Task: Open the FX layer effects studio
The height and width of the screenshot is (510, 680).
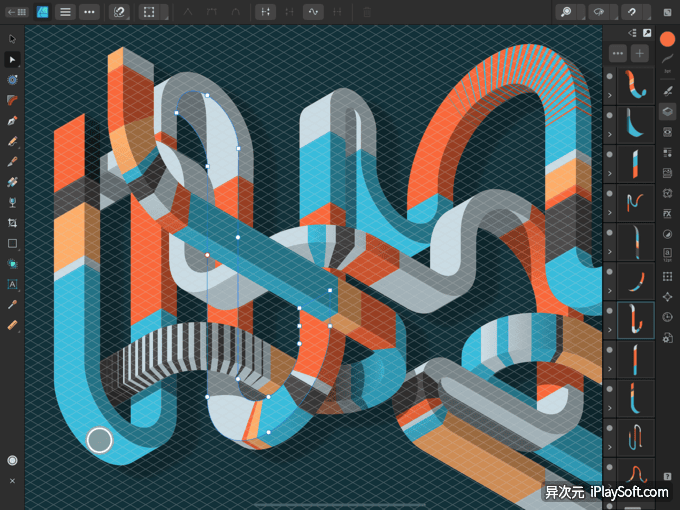Action: tap(667, 213)
